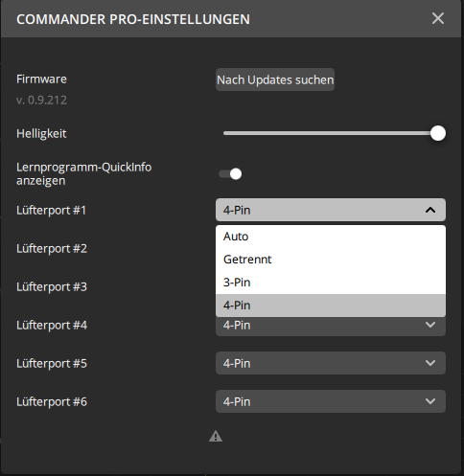Image resolution: width=464 pixels, height=476 pixels.
Task: Open the Lüfterport #4 dropdown
Action: [331, 327]
